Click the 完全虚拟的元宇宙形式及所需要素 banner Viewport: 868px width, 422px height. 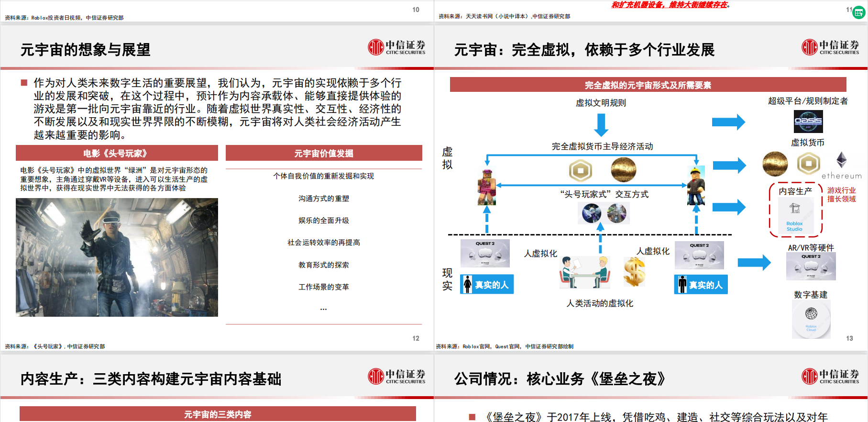tap(648, 85)
